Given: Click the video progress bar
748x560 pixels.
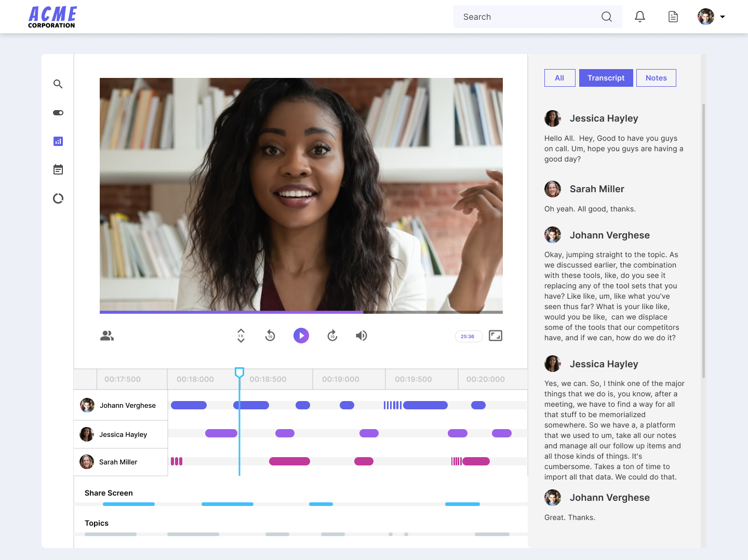Looking at the screenshot, I should [x=301, y=312].
